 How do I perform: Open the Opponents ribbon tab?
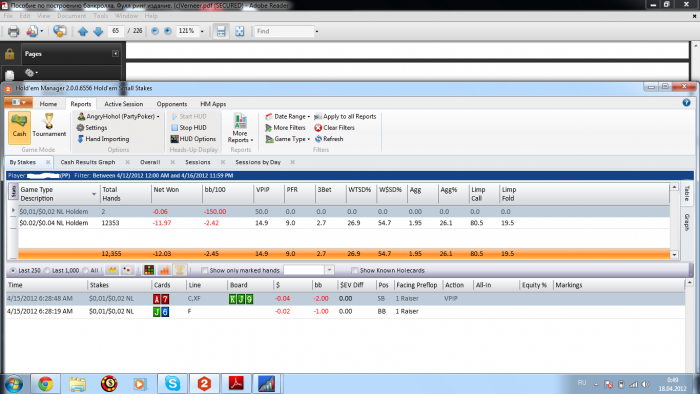(x=172, y=104)
